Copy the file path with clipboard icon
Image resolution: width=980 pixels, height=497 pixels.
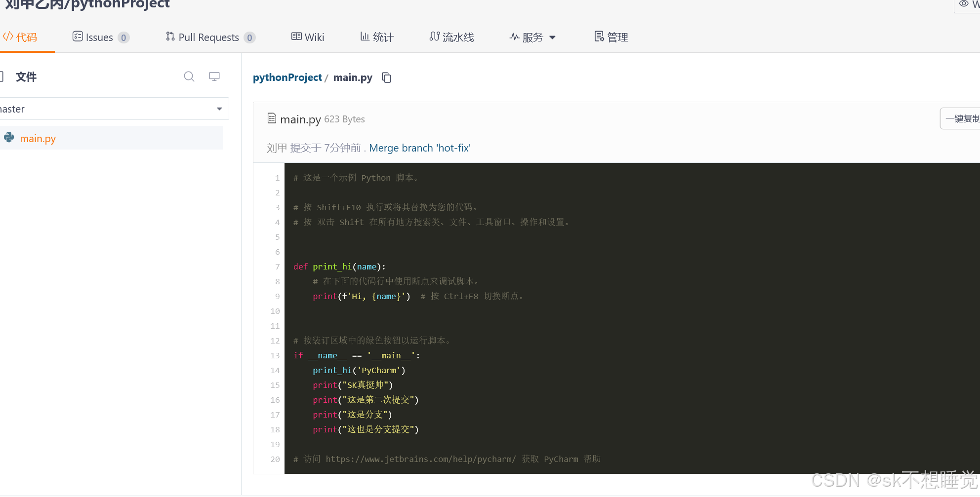[x=387, y=77]
